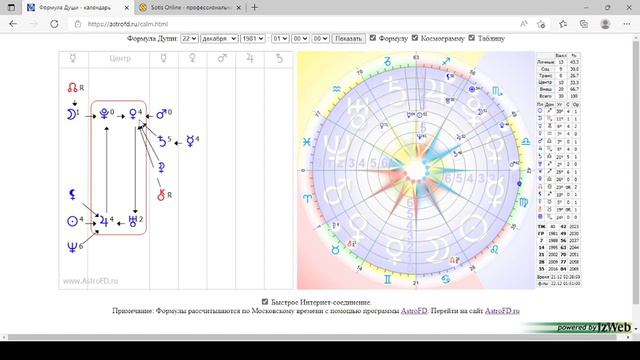Open the browser settings and more menu
Image resolution: width=640 pixels, height=360 pixels.
pos(627,24)
